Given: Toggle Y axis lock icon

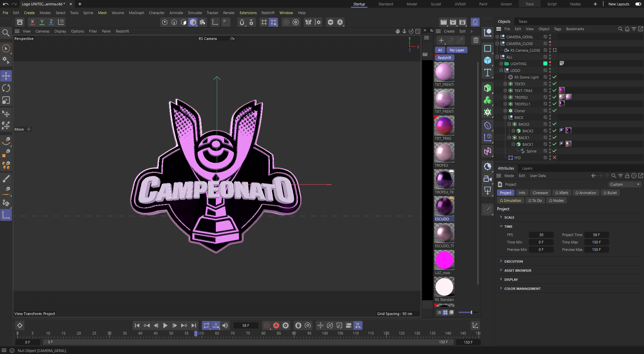Looking at the screenshot, I should click(x=42, y=22).
